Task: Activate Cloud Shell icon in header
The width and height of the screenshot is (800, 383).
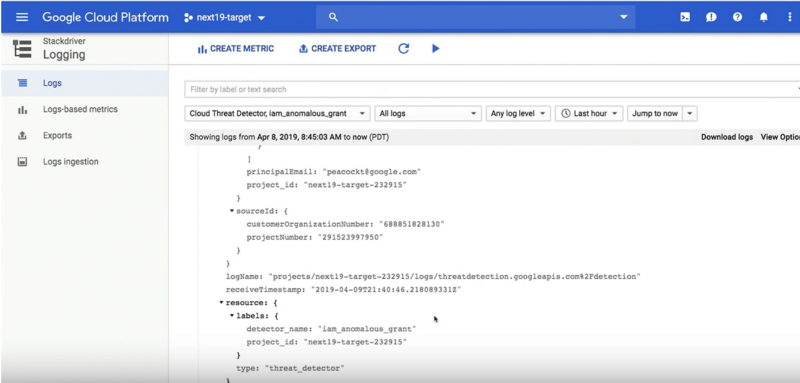Action: (x=685, y=17)
